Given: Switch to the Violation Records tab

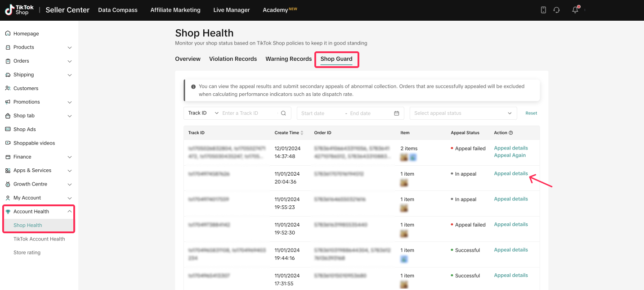Looking at the screenshot, I should click(x=233, y=59).
